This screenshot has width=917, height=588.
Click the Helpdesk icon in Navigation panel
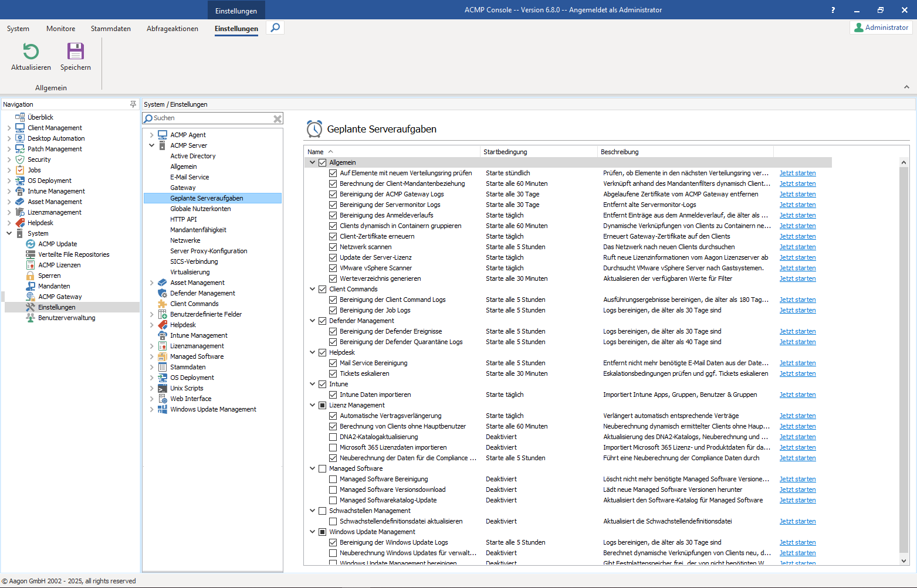pos(20,223)
